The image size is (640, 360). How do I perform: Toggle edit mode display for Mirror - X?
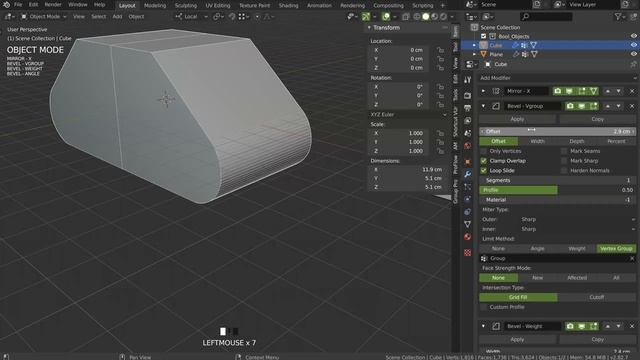click(582, 91)
